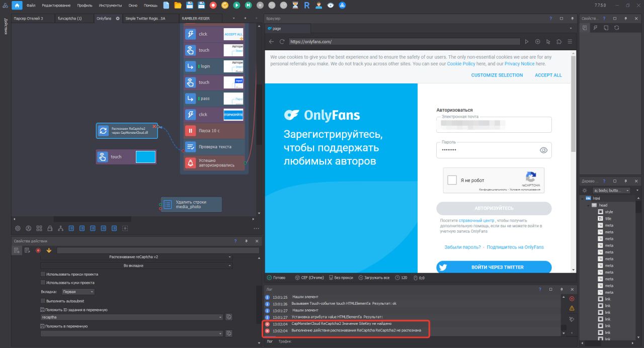Click the browser reload icon next to address bar
The image size is (644, 348).
[282, 42]
